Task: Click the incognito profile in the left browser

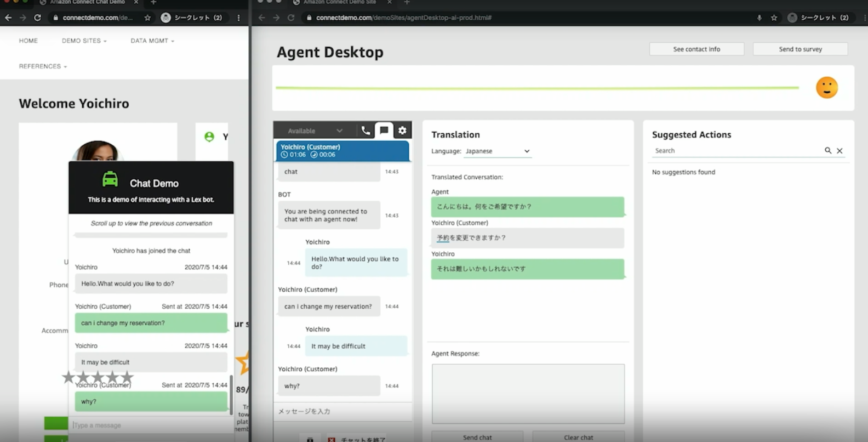Action: (192, 18)
